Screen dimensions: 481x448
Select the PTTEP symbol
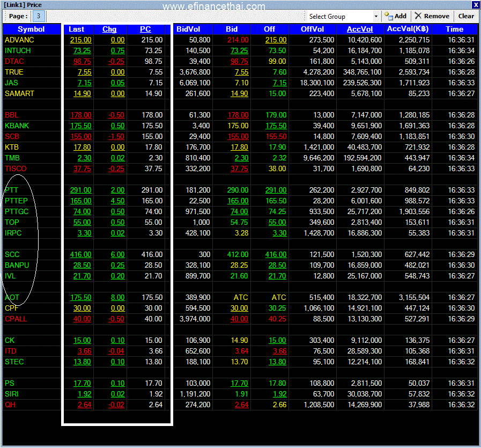pyautogui.click(x=16, y=201)
